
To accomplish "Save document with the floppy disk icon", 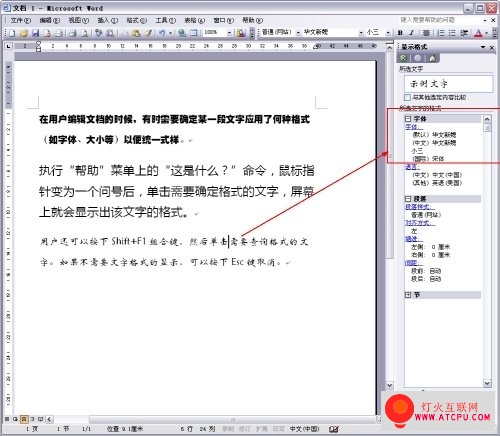I will click(36, 33).
